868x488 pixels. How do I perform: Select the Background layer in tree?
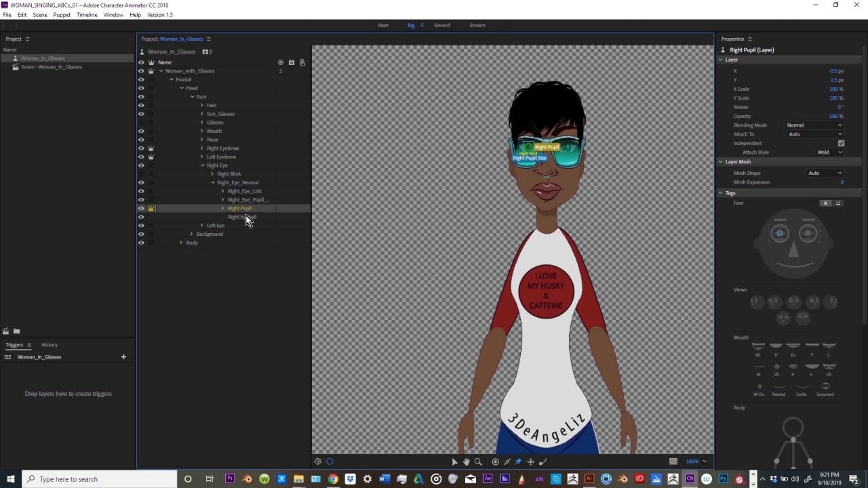210,234
